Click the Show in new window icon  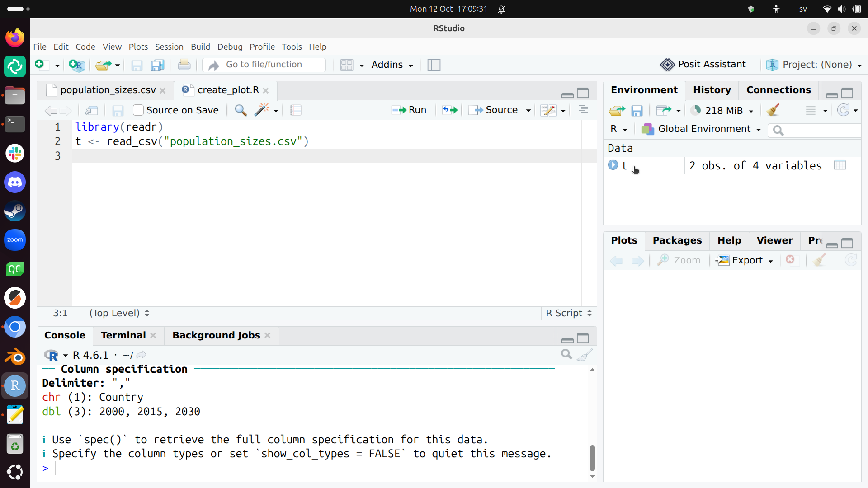(x=92, y=110)
